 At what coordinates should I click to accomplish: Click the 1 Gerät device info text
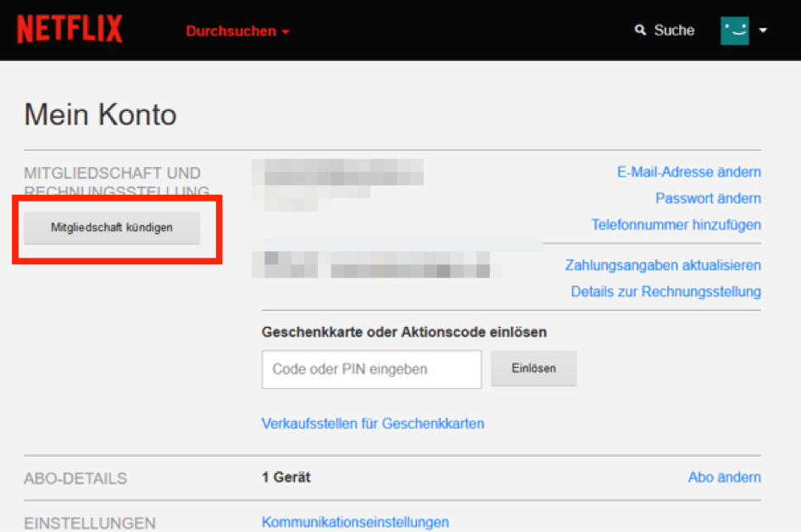(x=286, y=477)
